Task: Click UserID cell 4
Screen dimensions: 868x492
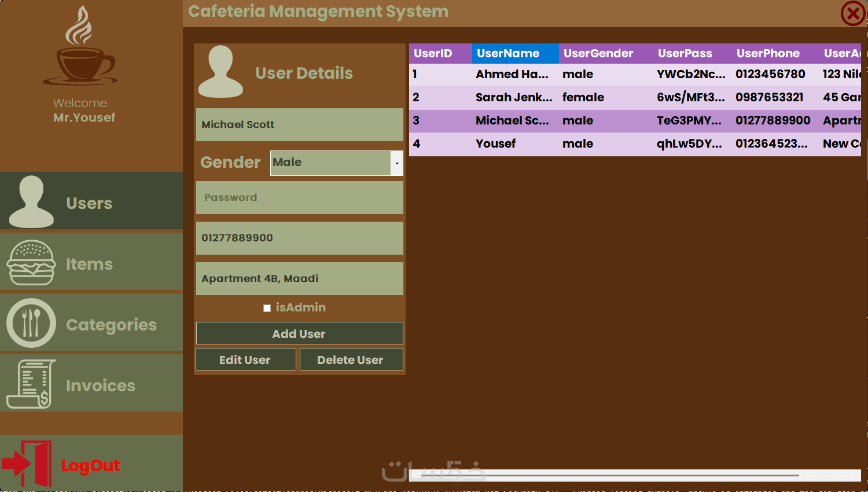Action: coord(440,144)
